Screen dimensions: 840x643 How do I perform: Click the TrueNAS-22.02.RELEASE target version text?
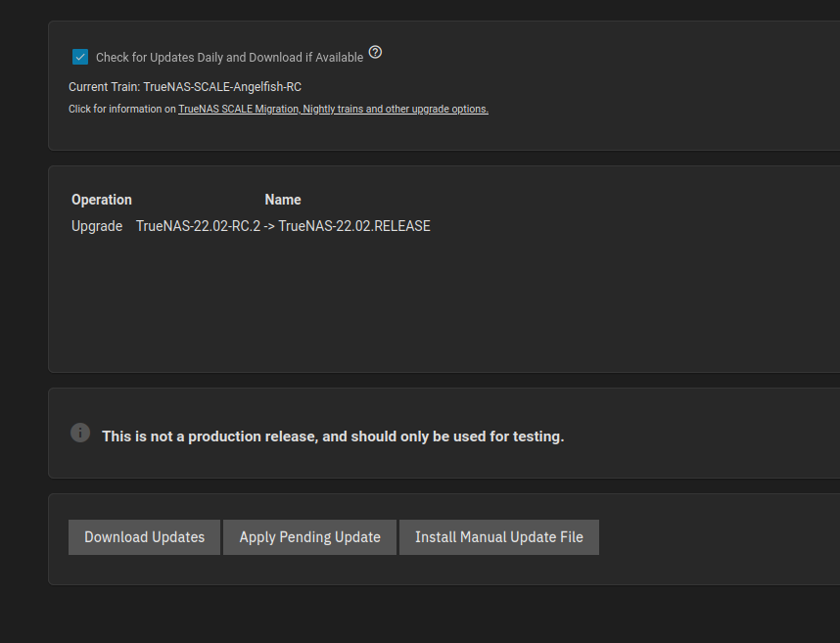(x=354, y=226)
